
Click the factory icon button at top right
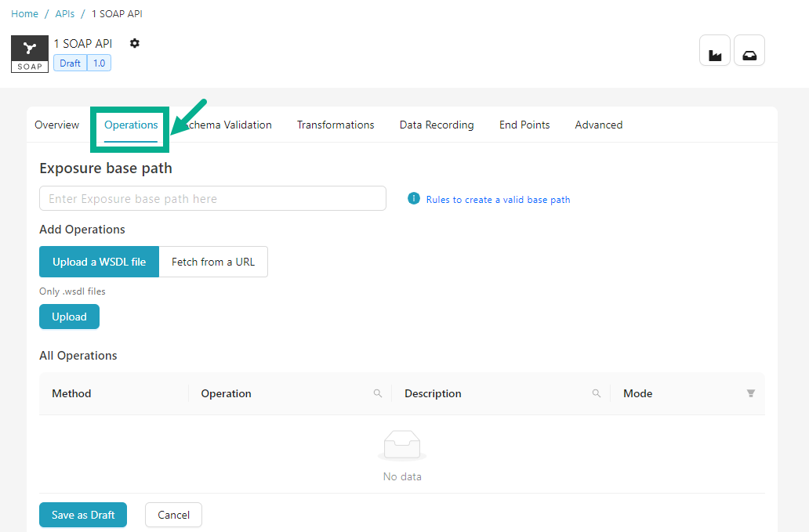pyautogui.click(x=714, y=51)
